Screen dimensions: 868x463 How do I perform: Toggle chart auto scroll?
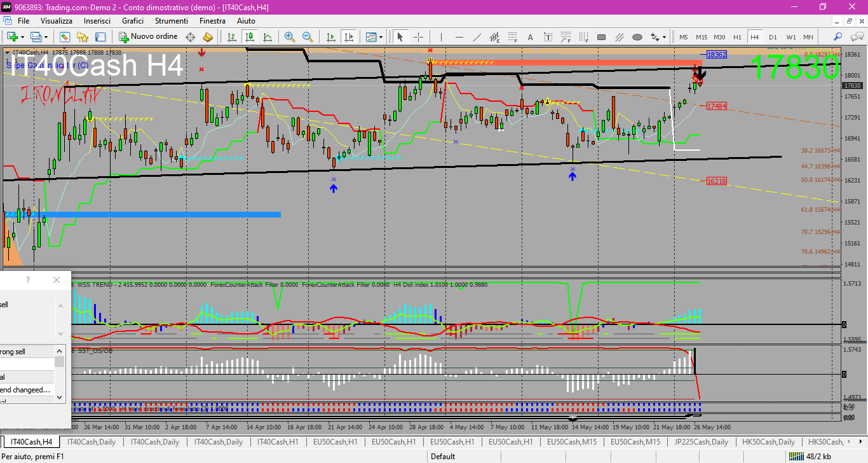click(x=330, y=37)
